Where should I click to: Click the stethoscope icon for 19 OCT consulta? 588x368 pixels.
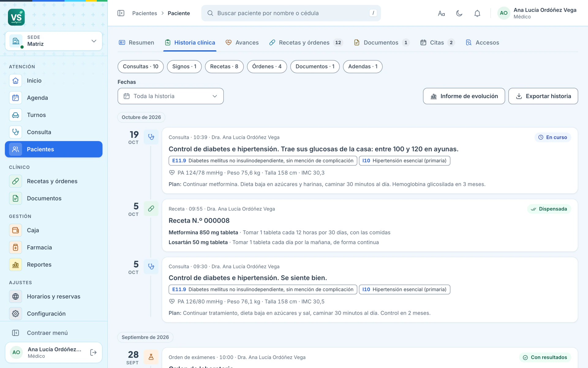pos(151,137)
